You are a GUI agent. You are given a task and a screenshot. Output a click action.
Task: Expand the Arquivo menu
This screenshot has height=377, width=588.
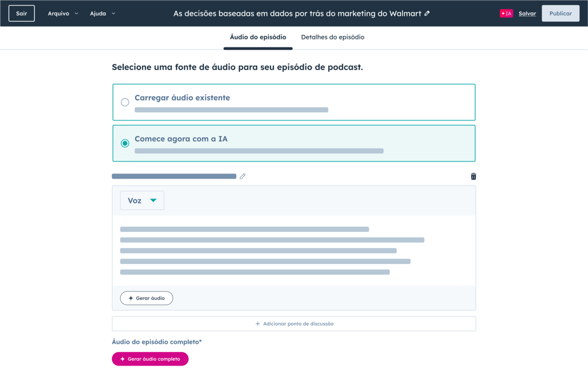click(63, 14)
